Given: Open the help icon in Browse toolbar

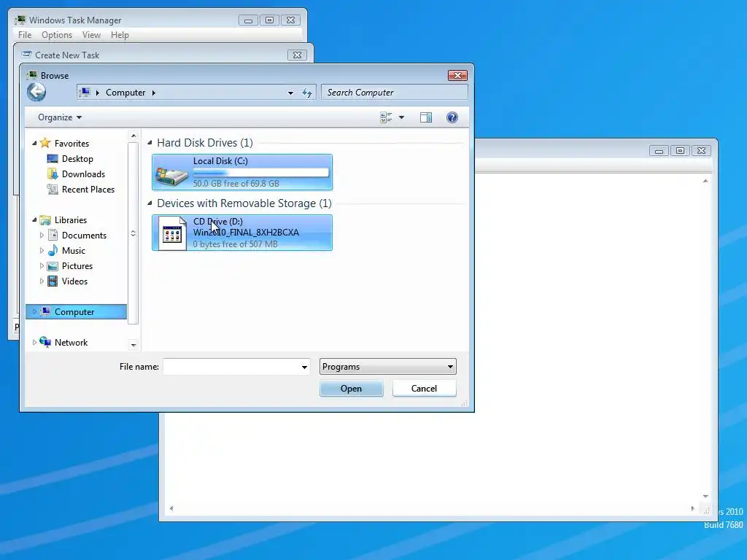Looking at the screenshot, I should pos(452,117).
